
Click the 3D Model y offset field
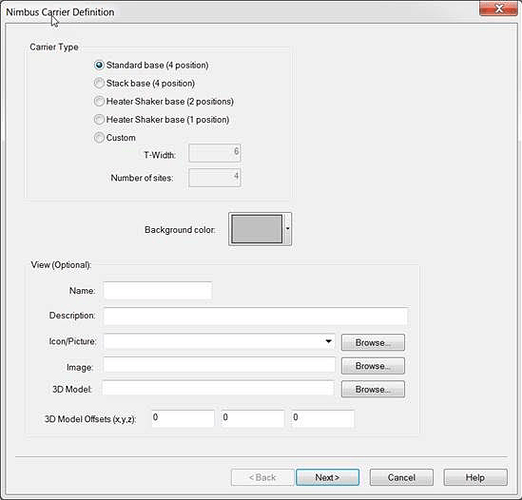coord(253,418)
